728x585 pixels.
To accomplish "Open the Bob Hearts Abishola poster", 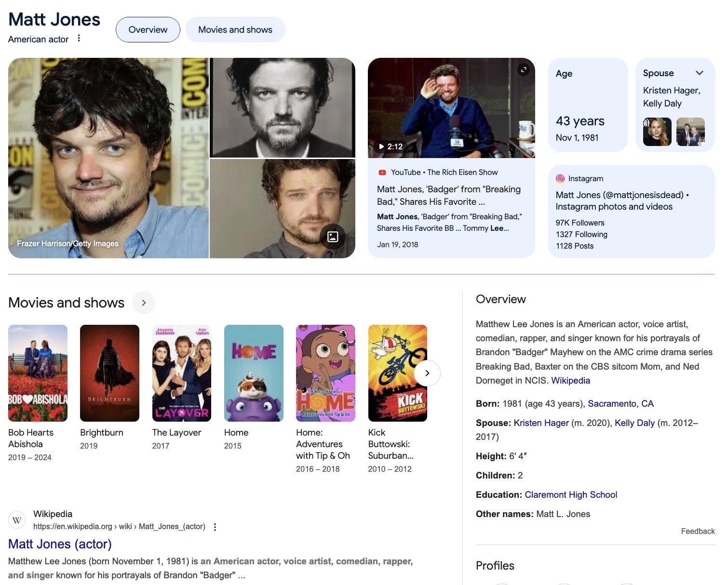I will 38,373.
